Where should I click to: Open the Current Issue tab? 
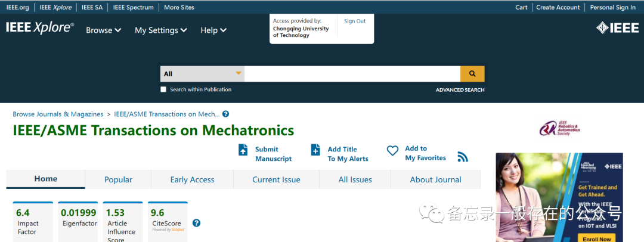[277, 179]
